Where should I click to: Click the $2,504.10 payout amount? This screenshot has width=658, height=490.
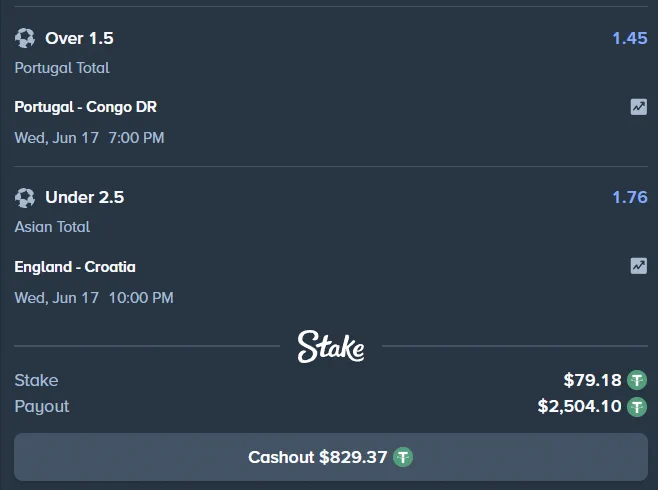(x=579, y=406)
